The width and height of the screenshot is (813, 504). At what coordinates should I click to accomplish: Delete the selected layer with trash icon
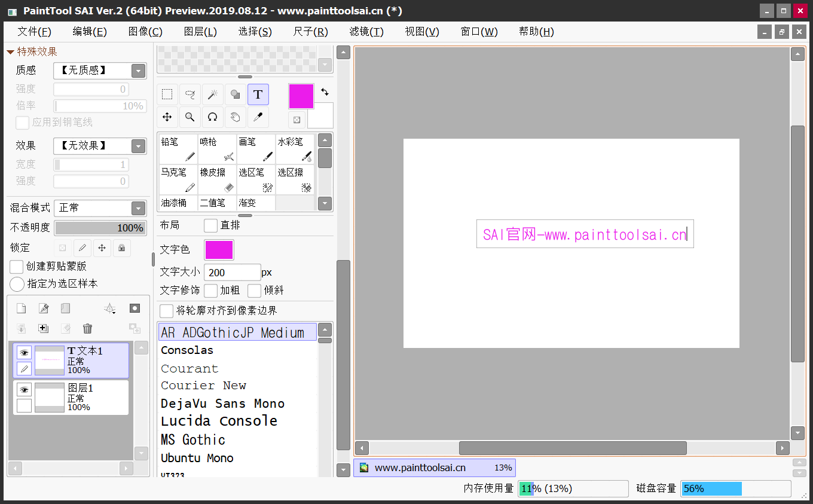tap(87, 328)
